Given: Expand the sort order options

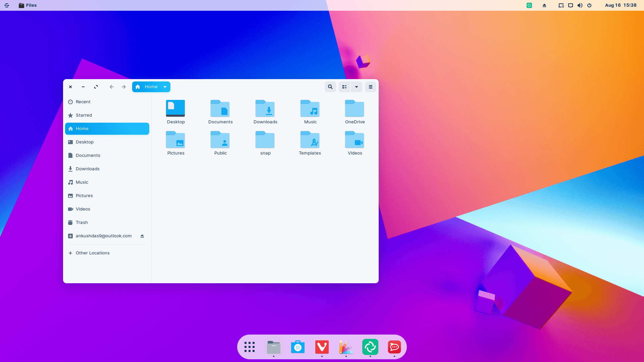Looking at the screenshot, I should pos(357,86).
